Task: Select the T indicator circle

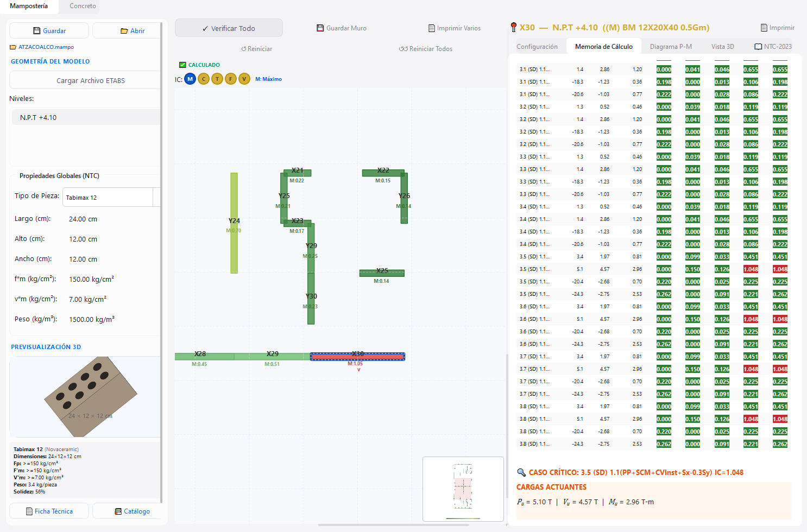Action: click(217, 79)
